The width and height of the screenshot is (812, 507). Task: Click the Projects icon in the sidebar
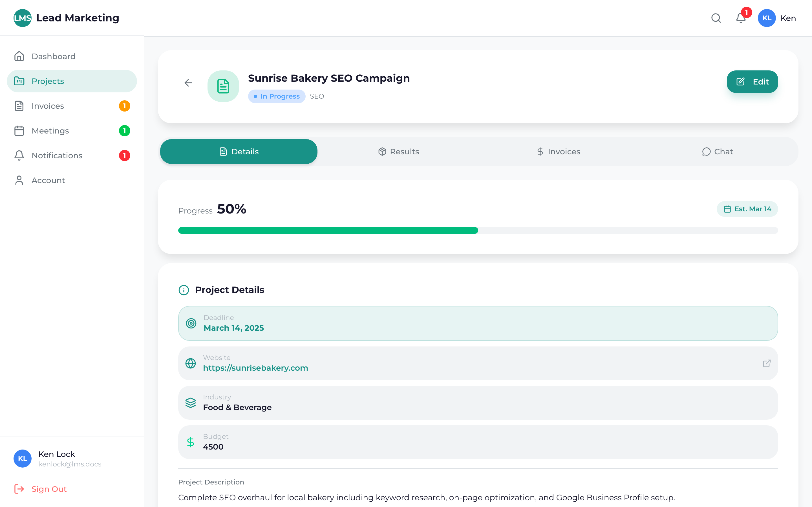(x=19, y=81)
